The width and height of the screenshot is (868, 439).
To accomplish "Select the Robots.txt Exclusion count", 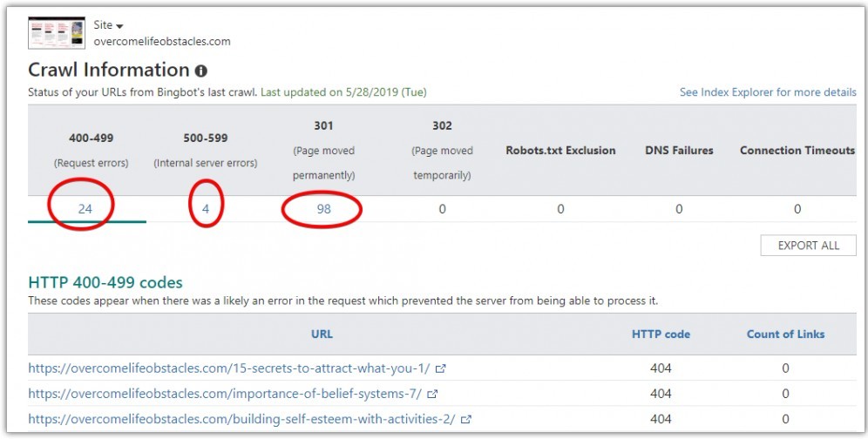I will click(560, 209).
